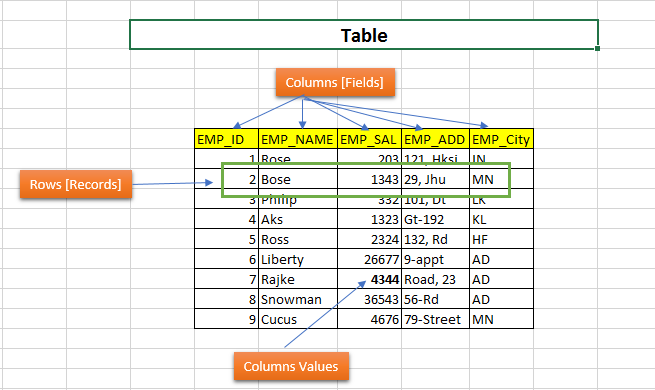Select address cell "79-Street"
The image size is (655, 390).
(x=435, y=319)
